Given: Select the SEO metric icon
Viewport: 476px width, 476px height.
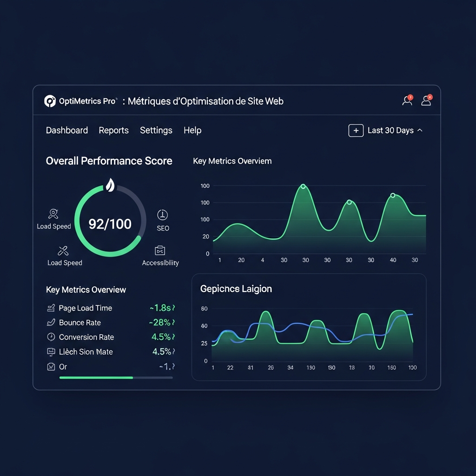Looking at the screenshot, I should pos(162,215).
